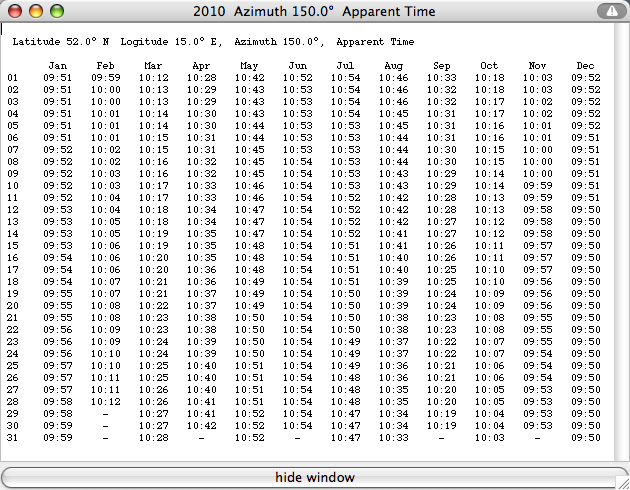Click the 10:17 value for Mar 10

coord(153,186)
